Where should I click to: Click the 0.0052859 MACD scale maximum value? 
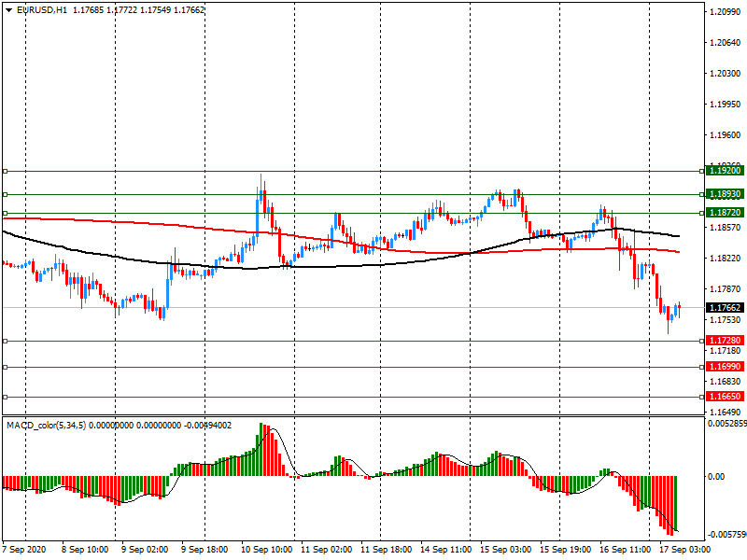click(x=726, y=423)
